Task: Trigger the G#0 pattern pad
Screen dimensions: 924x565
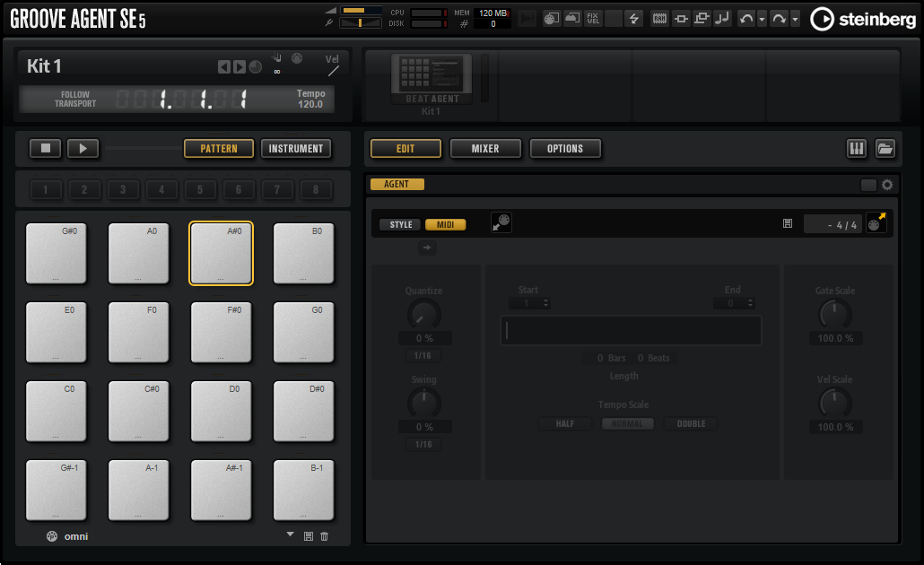Action: tap(56, 253)
